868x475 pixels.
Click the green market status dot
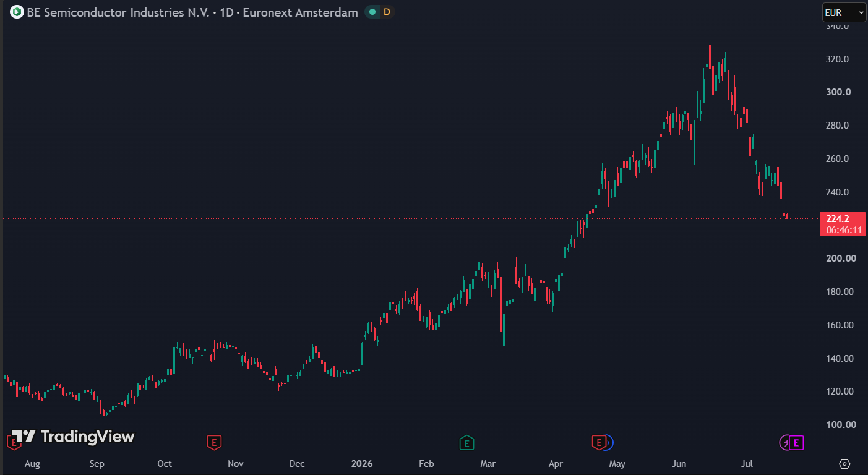click(x=372, y=12)
